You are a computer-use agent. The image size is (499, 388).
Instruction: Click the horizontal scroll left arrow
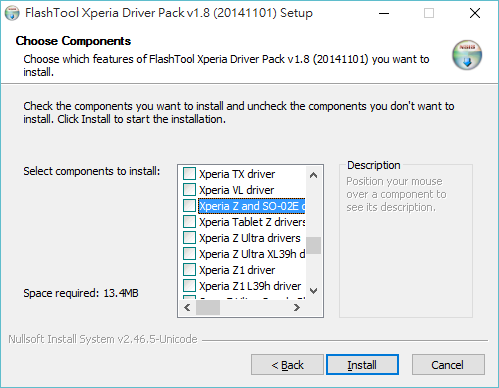click(187, 307)
